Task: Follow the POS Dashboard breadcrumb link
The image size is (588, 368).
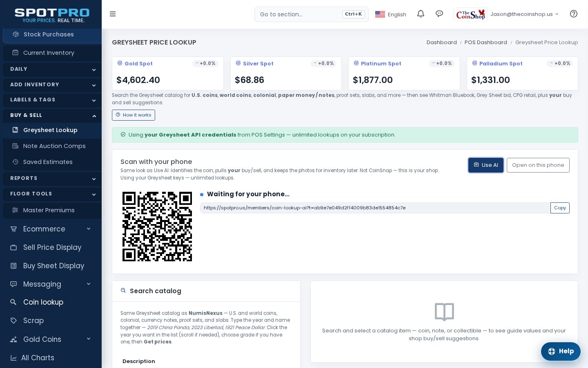Action: [x=486, y=42]
